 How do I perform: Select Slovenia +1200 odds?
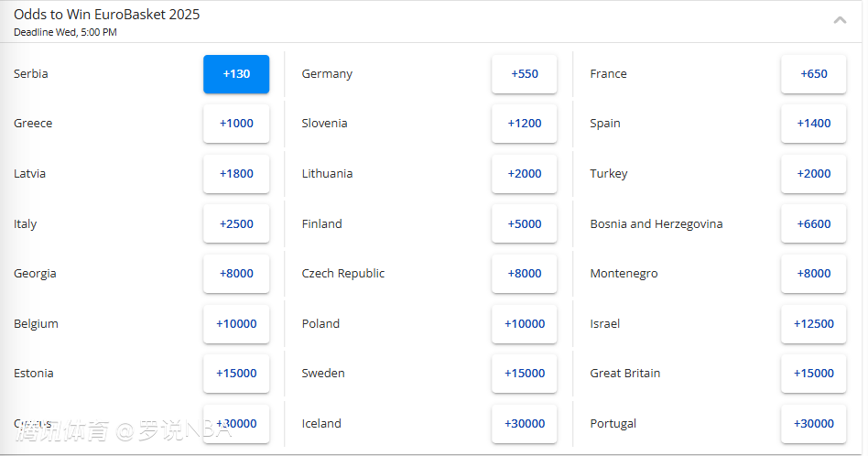525,124
